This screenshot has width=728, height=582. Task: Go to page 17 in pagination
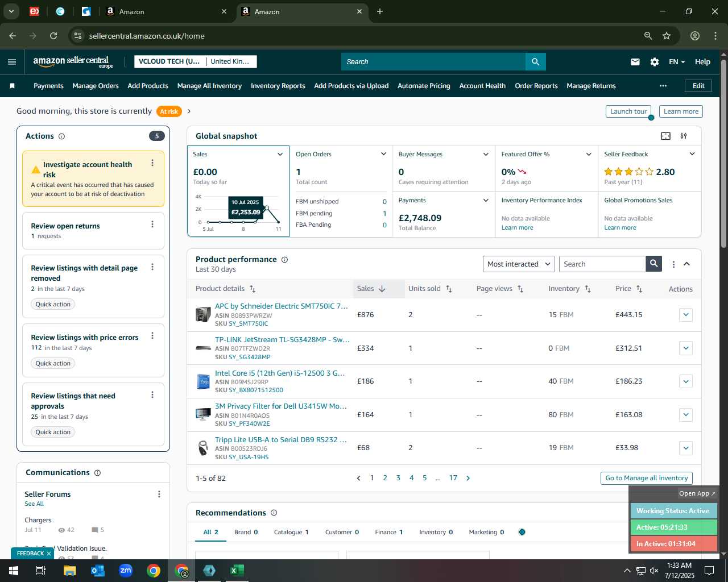(x=453, y=478)
